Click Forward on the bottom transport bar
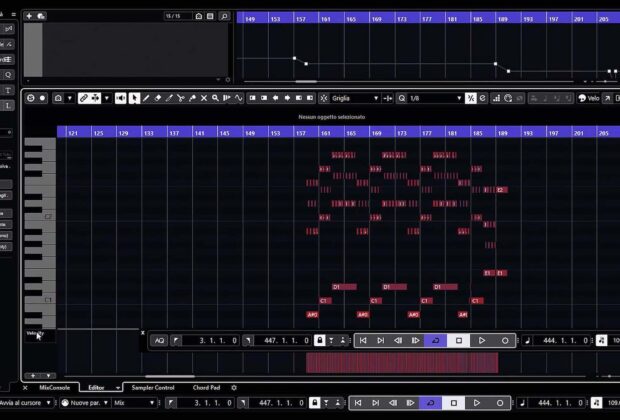The image size is (620, 420). pyautogui.click(x=410, y=403)
